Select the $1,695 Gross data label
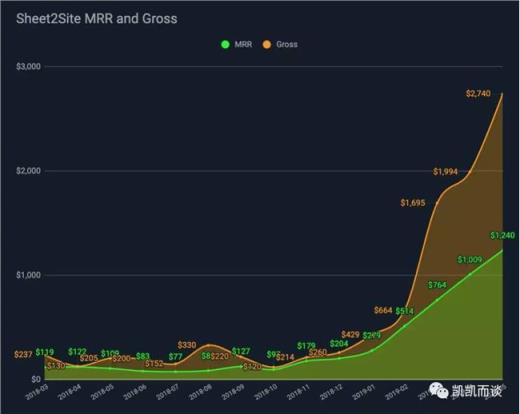The image size is (520, 414). pyautogui.click(x=413, y=203)
